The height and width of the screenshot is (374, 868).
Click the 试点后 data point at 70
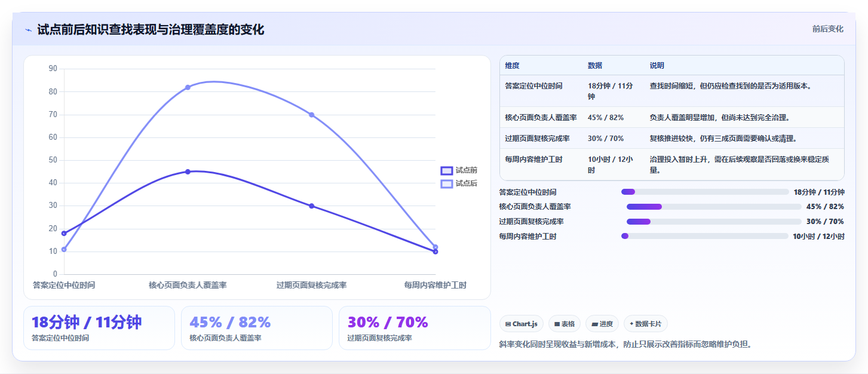(311, 115)
